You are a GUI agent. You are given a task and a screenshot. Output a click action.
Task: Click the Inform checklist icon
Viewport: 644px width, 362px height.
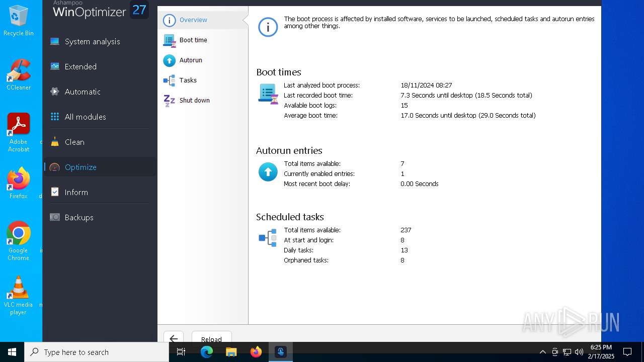(x=55, y=192)
